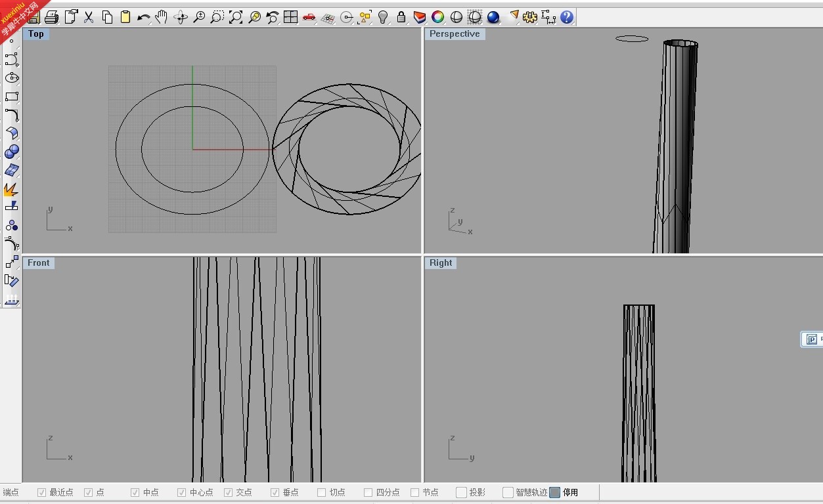823x504 pixels.
Task: Select the Surface tool in the sidebar
Action: tap(11, 133)
